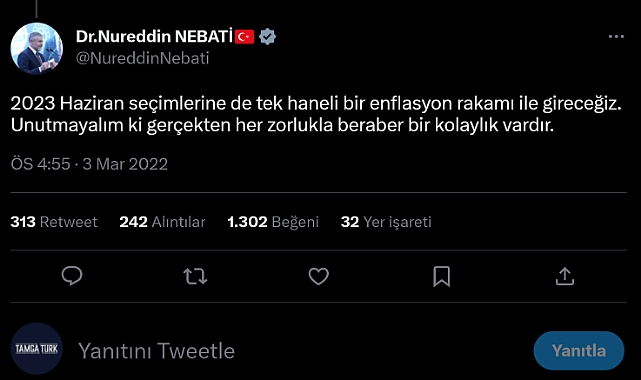Like the tweet with the heart icon

point(318,276)
